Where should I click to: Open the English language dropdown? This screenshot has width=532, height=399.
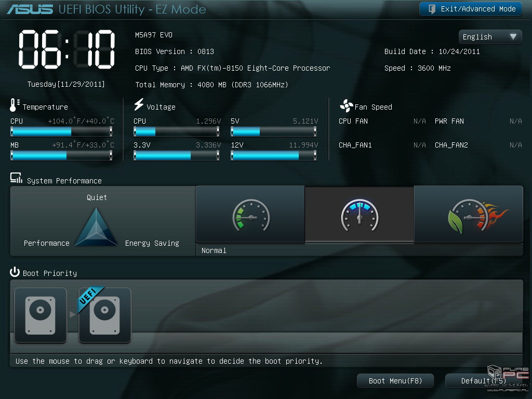point(490,37)
